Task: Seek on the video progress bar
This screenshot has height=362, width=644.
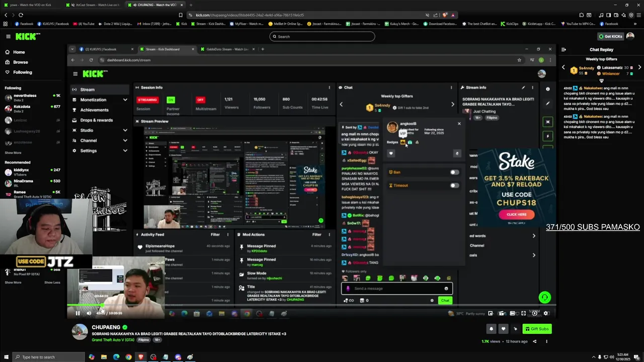Action: coord(312,305)
